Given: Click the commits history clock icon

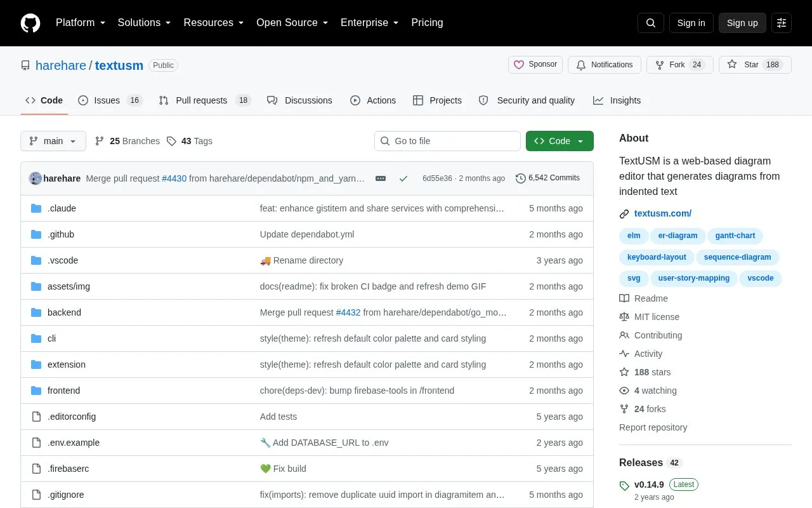Looking at the screenshot, I should point(521,178).
